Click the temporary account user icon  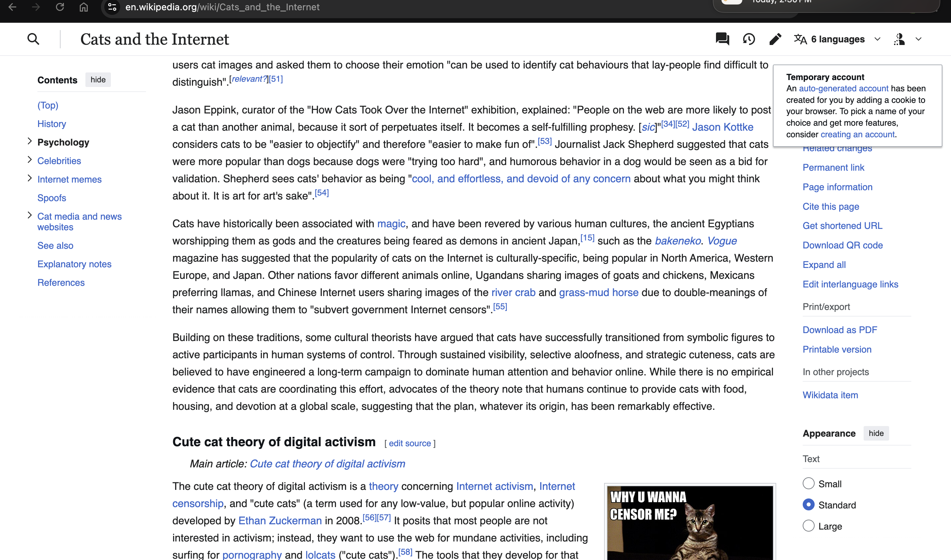tap(899, 39)
